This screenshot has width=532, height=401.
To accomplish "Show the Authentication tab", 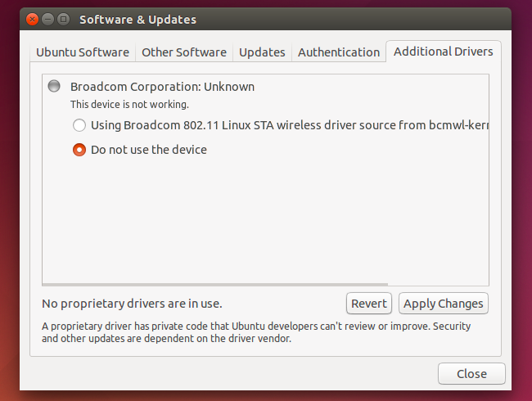I will click(339, 52).
